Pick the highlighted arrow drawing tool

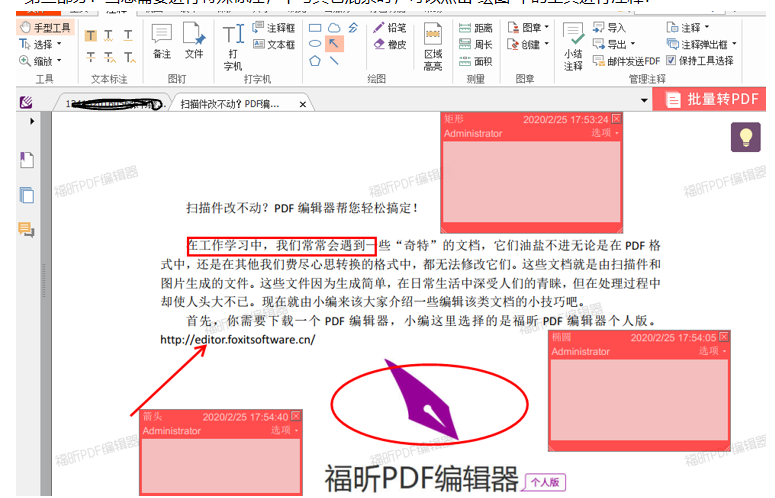coord(334,44)
